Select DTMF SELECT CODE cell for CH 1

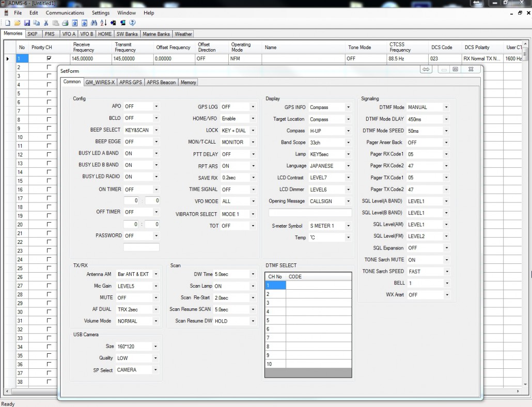coord(319,285)
